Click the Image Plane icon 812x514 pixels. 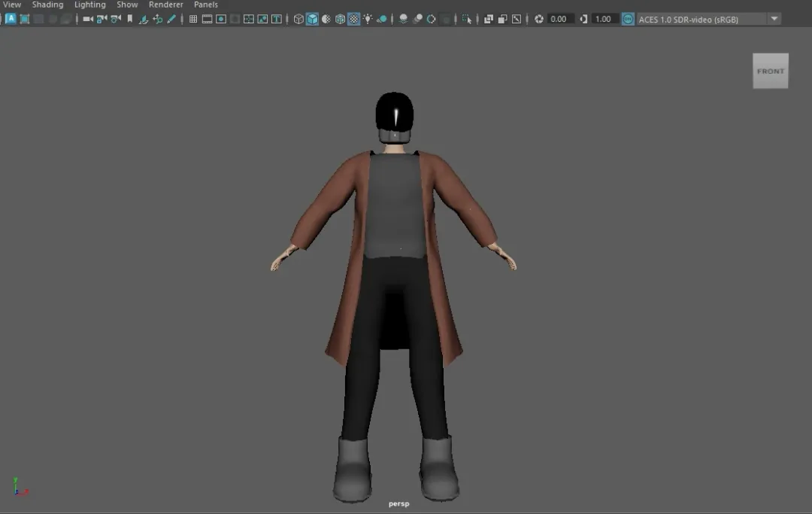tap(144, 19)
